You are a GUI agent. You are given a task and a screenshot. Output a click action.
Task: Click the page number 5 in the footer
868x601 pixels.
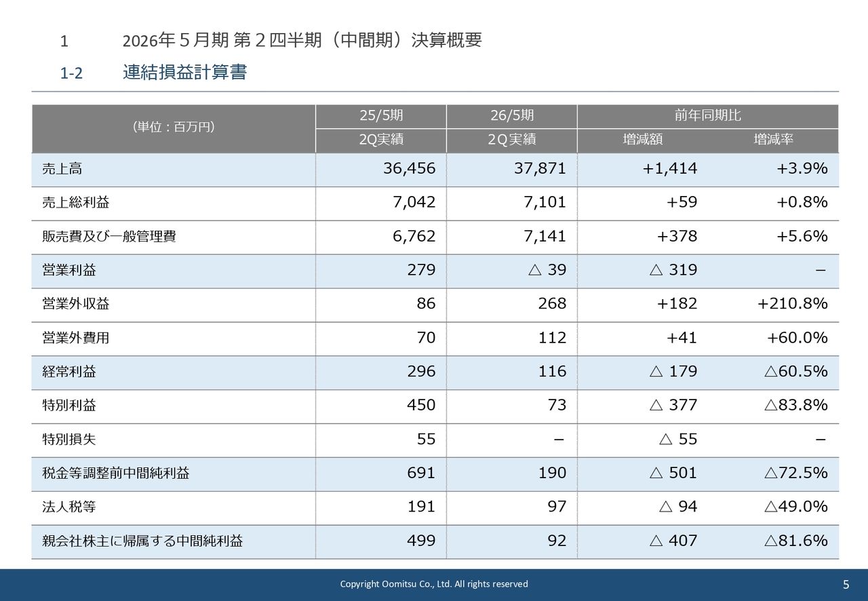846,584
